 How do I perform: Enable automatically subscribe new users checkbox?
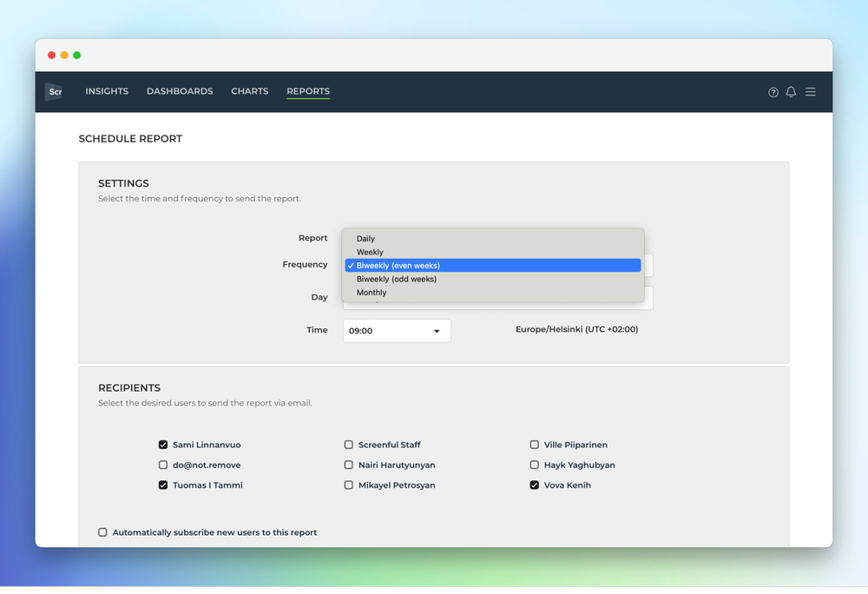pos(102,532)
